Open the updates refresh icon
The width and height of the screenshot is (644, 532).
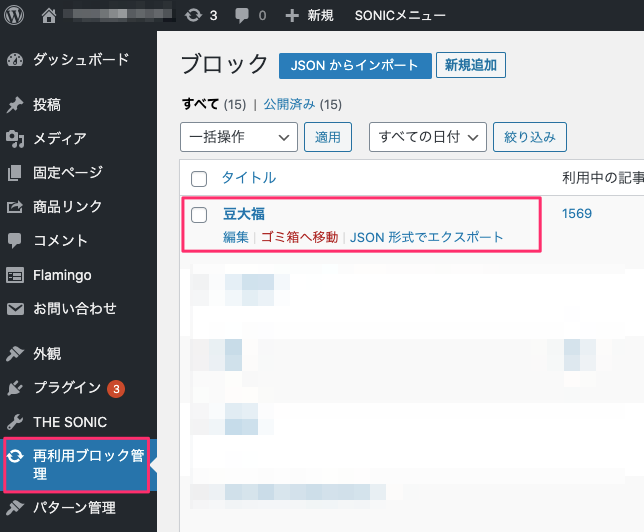point(193,16)
